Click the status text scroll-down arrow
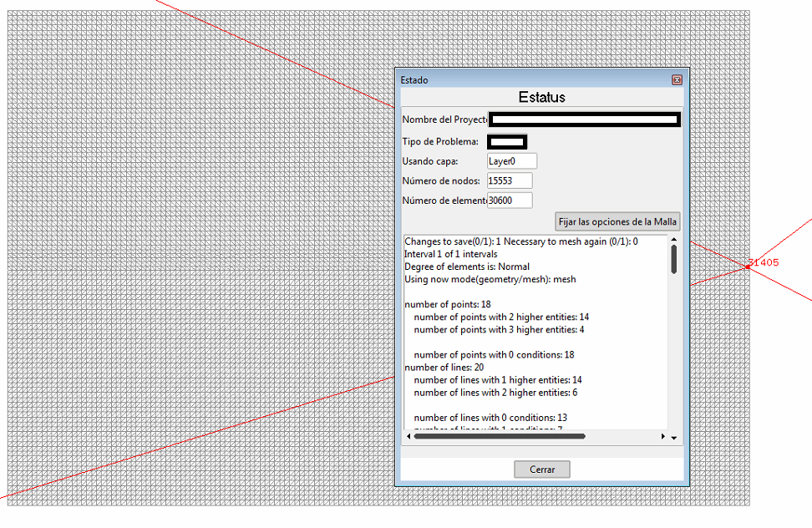The width and height of the screenshot is (812, 528). 673,437
